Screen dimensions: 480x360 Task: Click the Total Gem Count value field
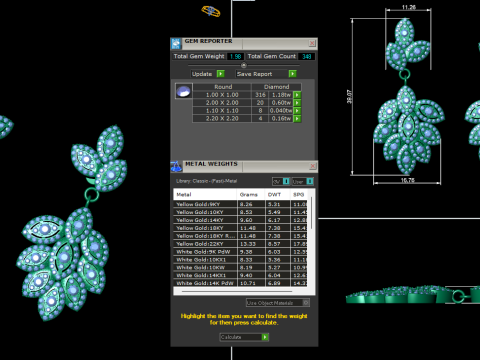(x=306, y=56)
